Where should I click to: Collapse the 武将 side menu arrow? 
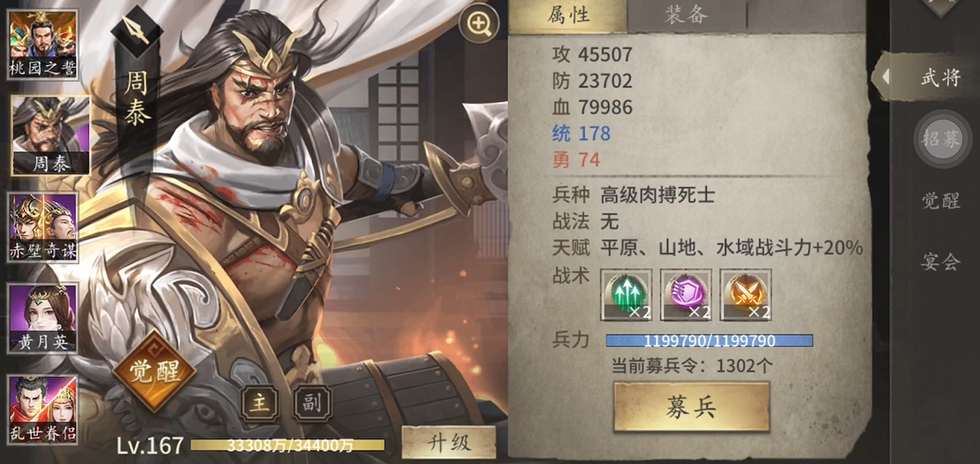coord(885,77)
